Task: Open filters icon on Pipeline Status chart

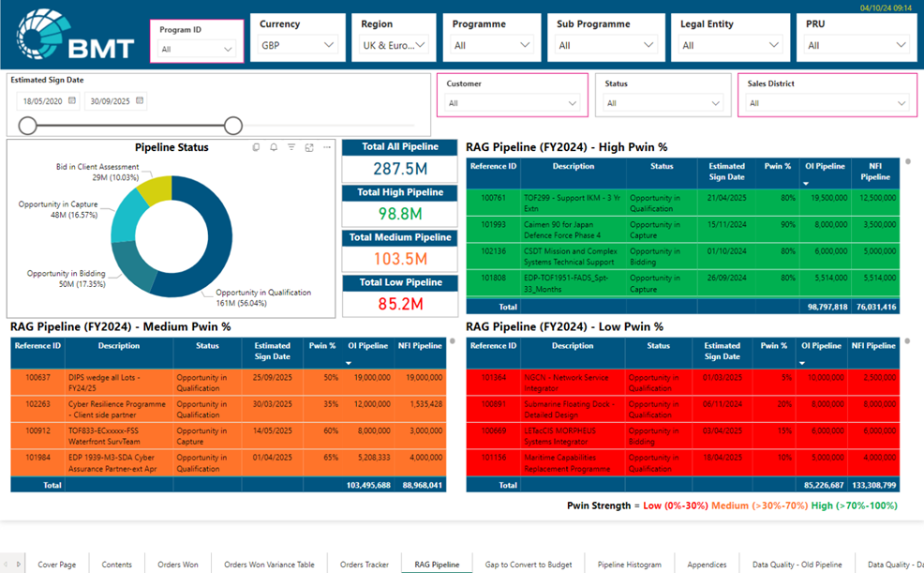Action: click(291, 147)
